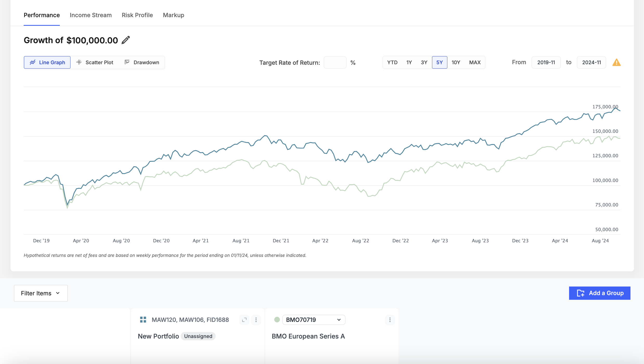The height and width of the screenshot is (364, 644).
Task: Switch to the Line Graph view
Action: coord(47,62)
